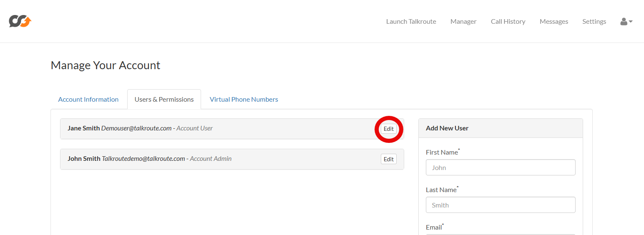Click the Jane Smith user name
Screen dimensions: 644x235
83,128
